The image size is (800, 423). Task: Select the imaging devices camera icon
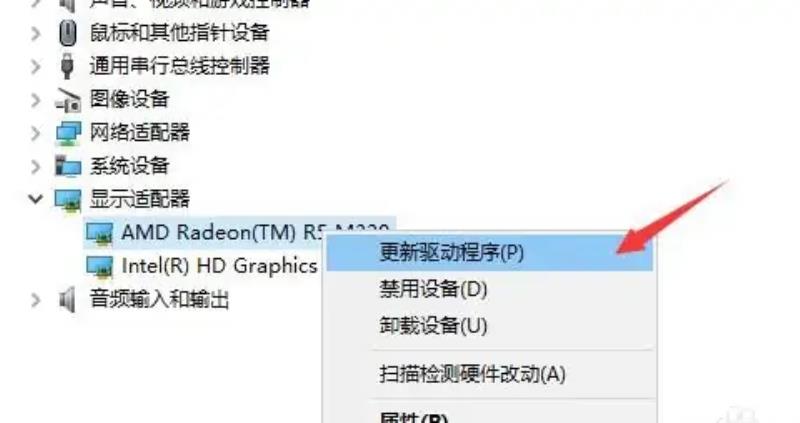68,99
